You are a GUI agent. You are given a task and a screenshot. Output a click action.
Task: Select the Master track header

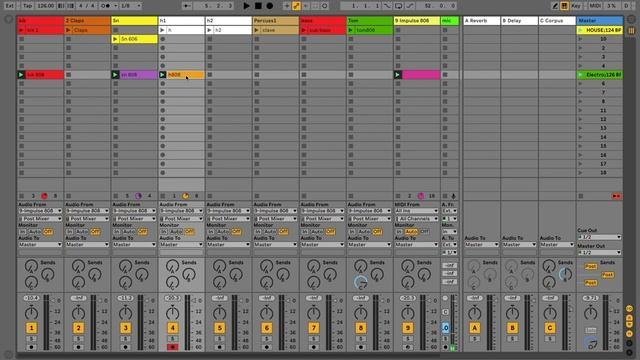tap(600, 20)
